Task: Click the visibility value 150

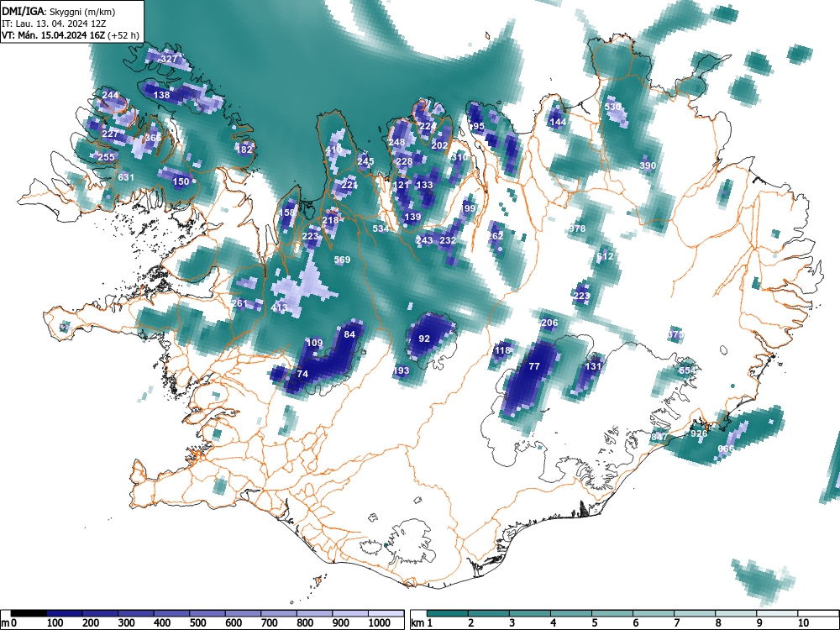Action: coord(181,181)
